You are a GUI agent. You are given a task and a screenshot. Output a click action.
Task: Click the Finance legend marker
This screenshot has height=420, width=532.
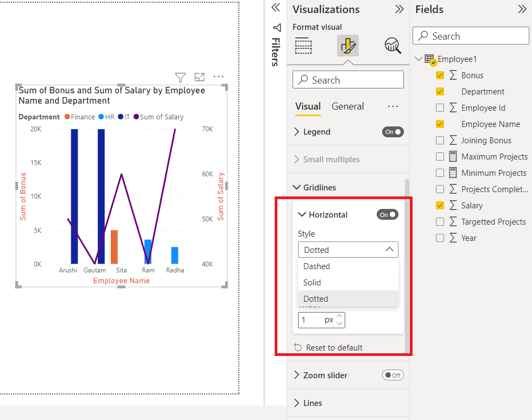coord(67,117)
